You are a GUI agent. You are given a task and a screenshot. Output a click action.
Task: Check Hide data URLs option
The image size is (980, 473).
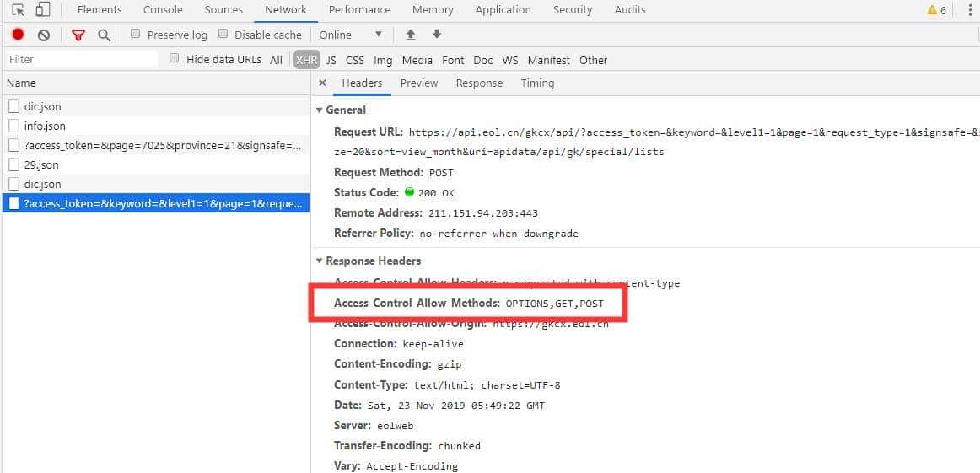(x=175, y=59)
